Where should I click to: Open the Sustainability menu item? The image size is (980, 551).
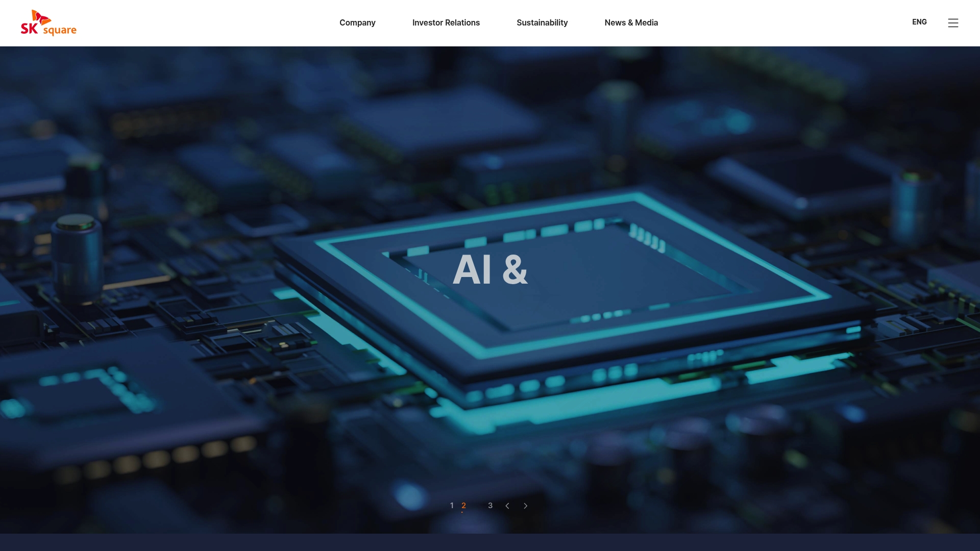(542, 22)
